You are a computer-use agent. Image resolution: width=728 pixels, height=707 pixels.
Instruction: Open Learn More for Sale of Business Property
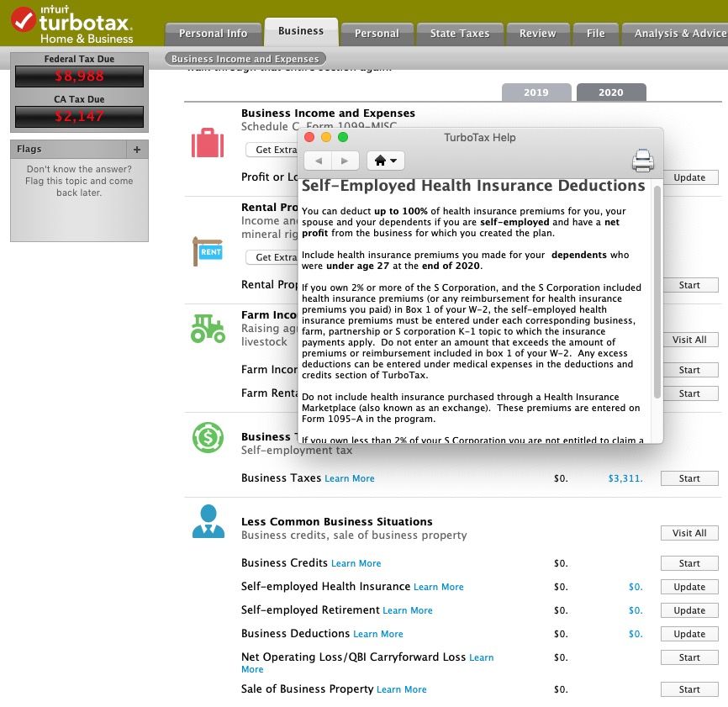402,689
